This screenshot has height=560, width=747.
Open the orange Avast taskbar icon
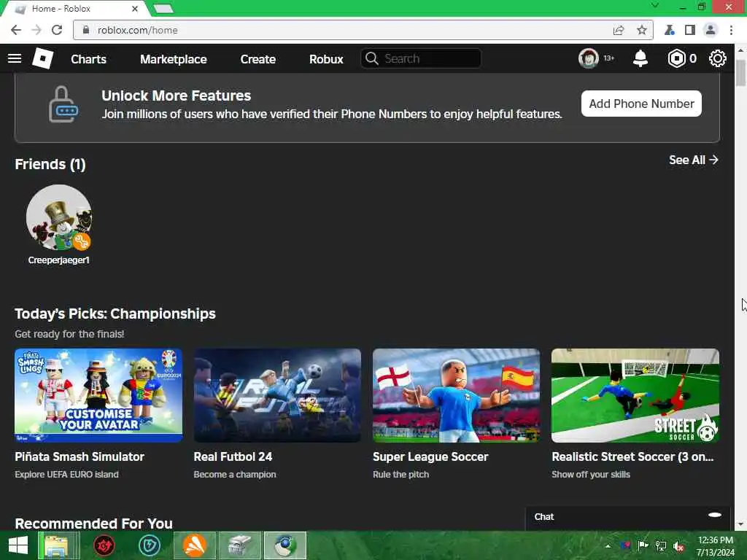point(194,545)
